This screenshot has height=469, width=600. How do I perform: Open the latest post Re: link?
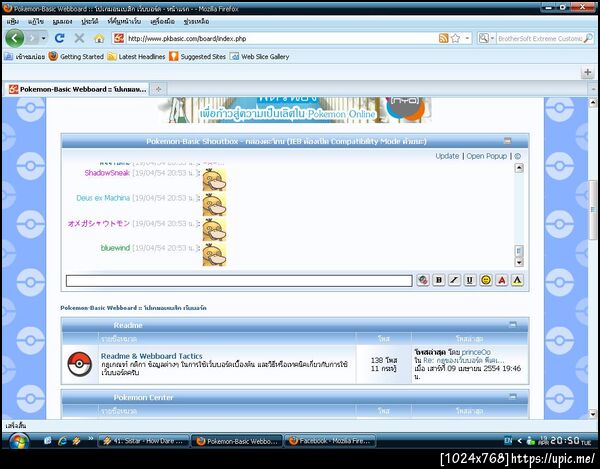(464, 360)
